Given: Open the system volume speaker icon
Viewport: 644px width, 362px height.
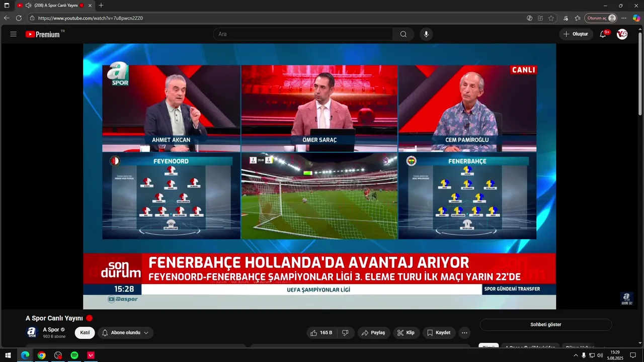Looking at the screenshot, I should tap(600, 355).
